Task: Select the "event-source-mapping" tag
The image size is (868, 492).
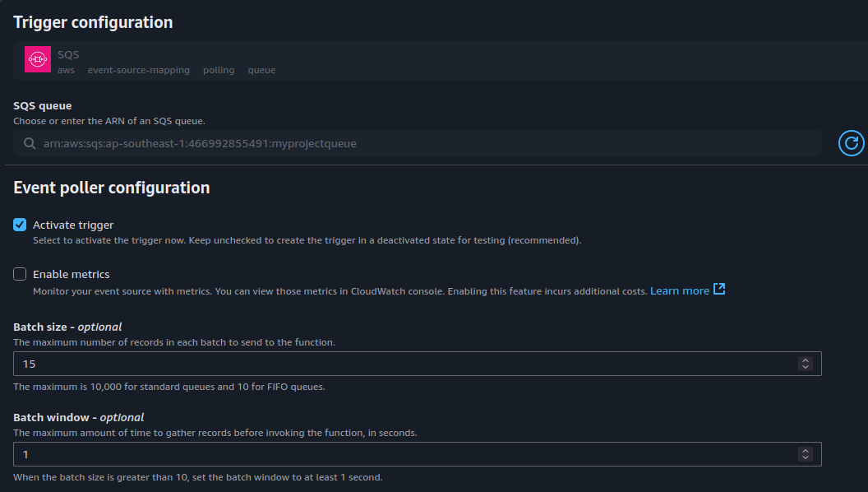Action: coord(138,70)
